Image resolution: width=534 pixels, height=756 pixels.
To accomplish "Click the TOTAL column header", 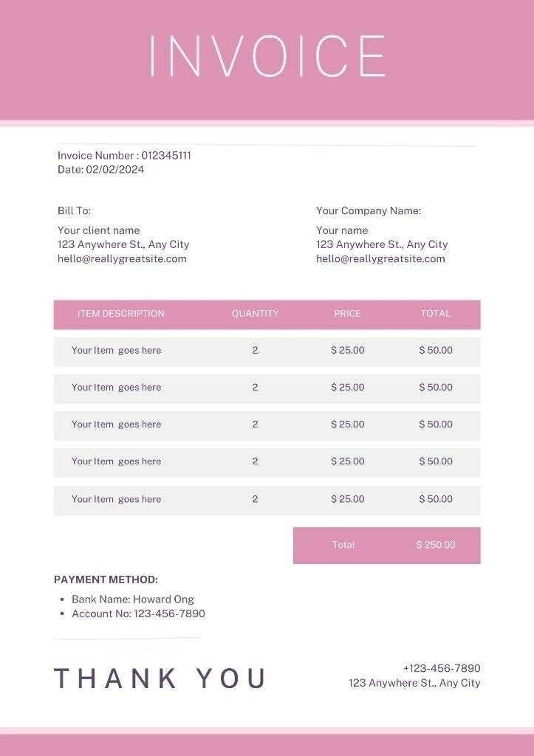I will (436, 314).
